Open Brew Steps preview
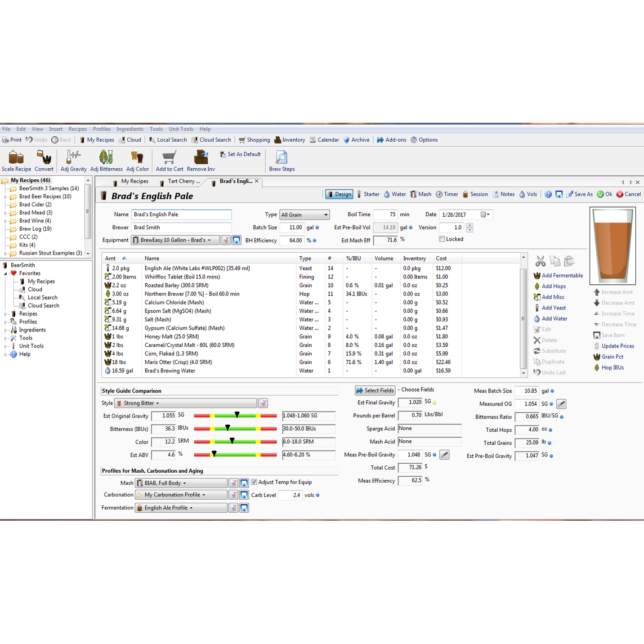This screenshot has width=644, height=644. tap(282, 158)
